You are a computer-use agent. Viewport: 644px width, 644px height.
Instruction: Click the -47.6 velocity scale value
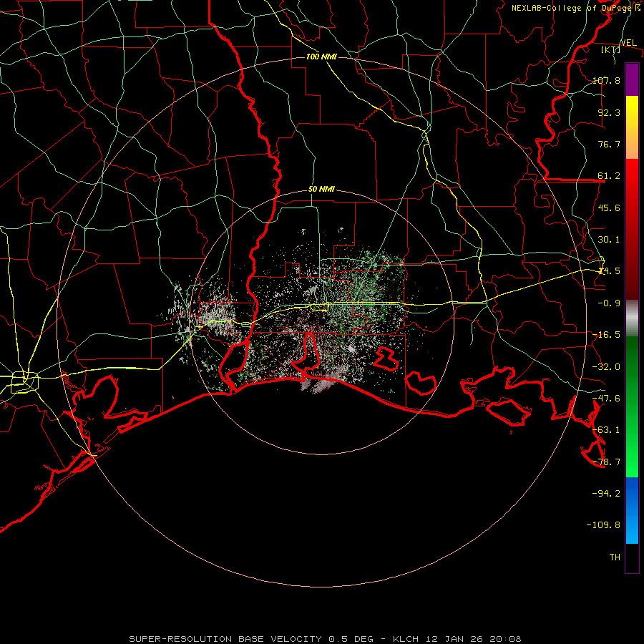(x=606, y=399)
